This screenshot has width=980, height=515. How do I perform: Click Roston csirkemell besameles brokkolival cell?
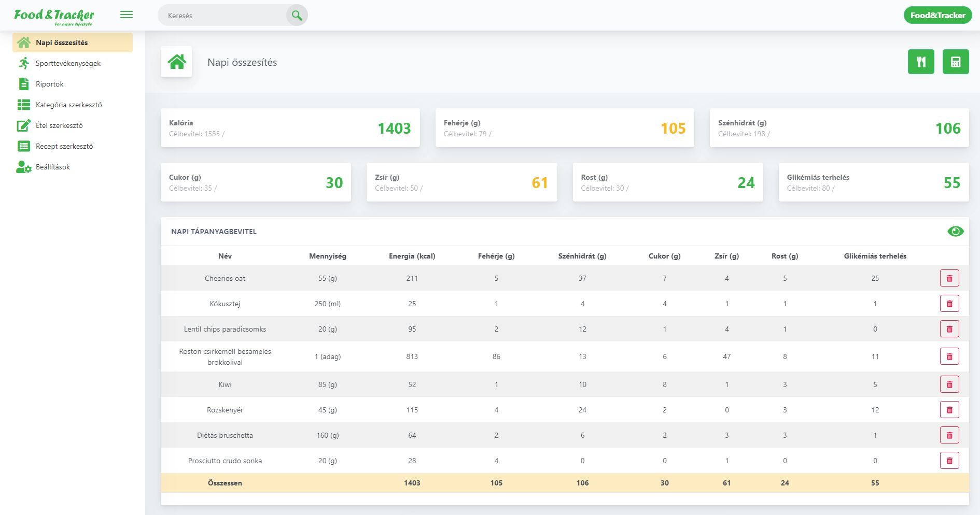tap(225, 356)
